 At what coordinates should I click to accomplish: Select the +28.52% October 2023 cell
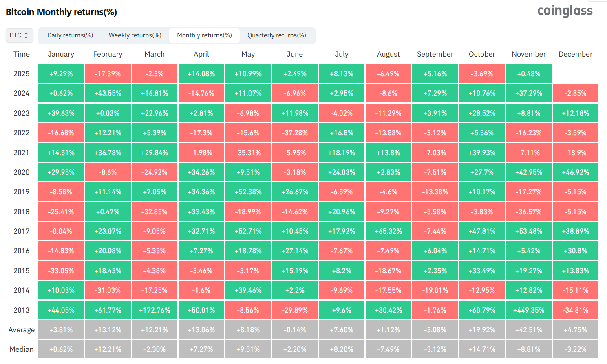pos(482,113)
